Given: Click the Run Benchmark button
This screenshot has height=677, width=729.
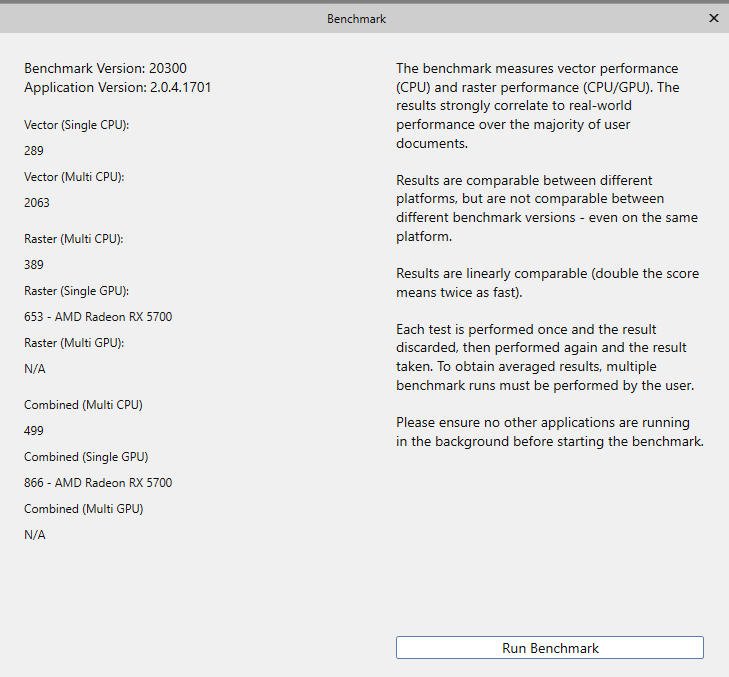Looking at the screenshot, I should coord(550,648).
